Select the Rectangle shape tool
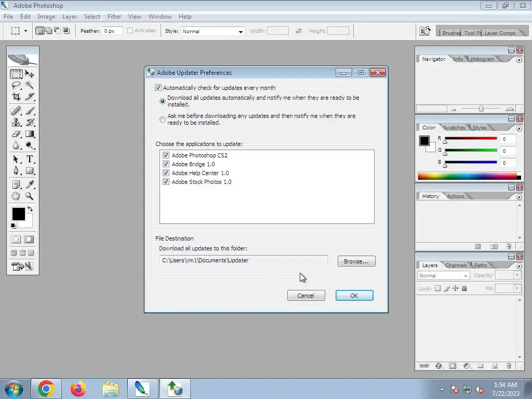The height and width of the screenshot is (399, 532). point(30,170)
